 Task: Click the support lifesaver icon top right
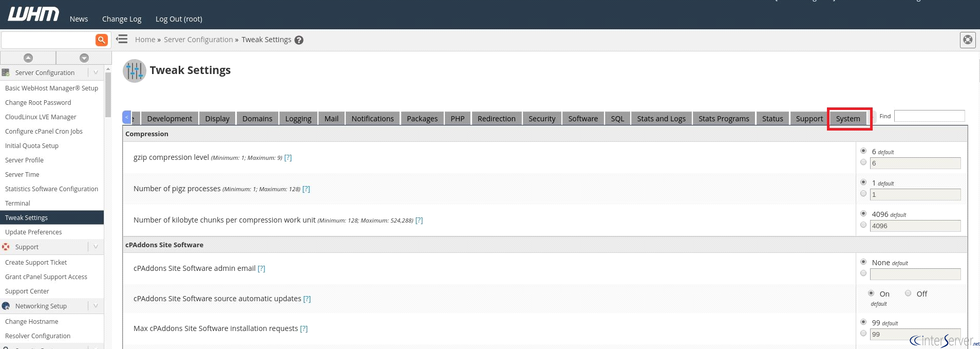coord(968,40)
